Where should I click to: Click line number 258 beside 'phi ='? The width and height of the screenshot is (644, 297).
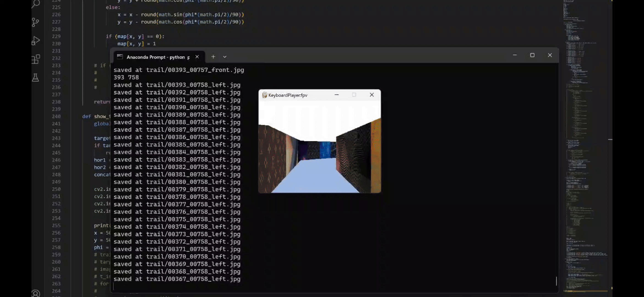[56, 247]
